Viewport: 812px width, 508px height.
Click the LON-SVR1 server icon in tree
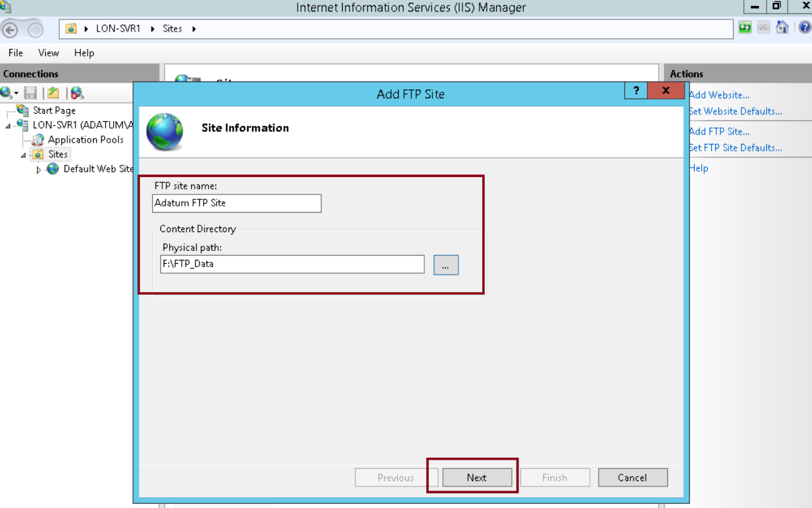tap(23, 125)
